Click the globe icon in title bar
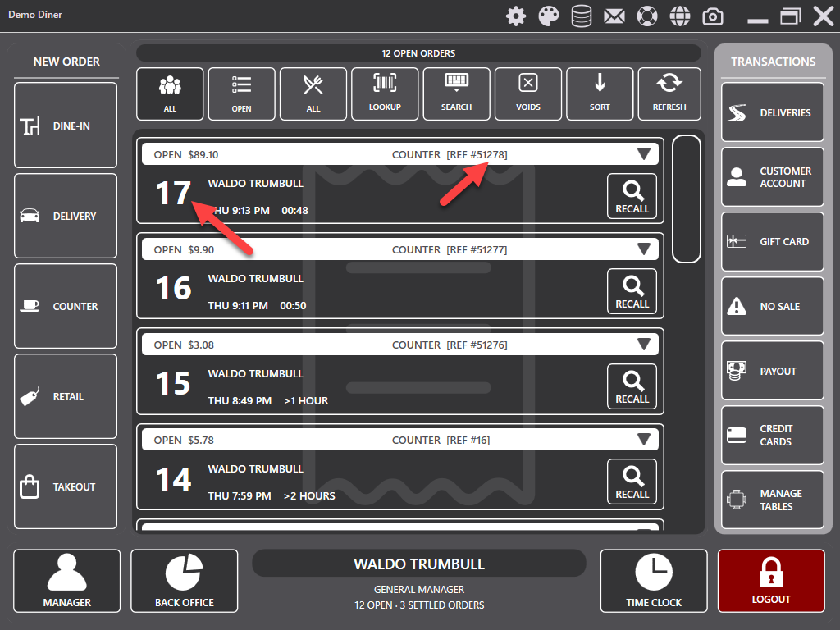Viewport: 840px width, 630px height. pos(680,16)
